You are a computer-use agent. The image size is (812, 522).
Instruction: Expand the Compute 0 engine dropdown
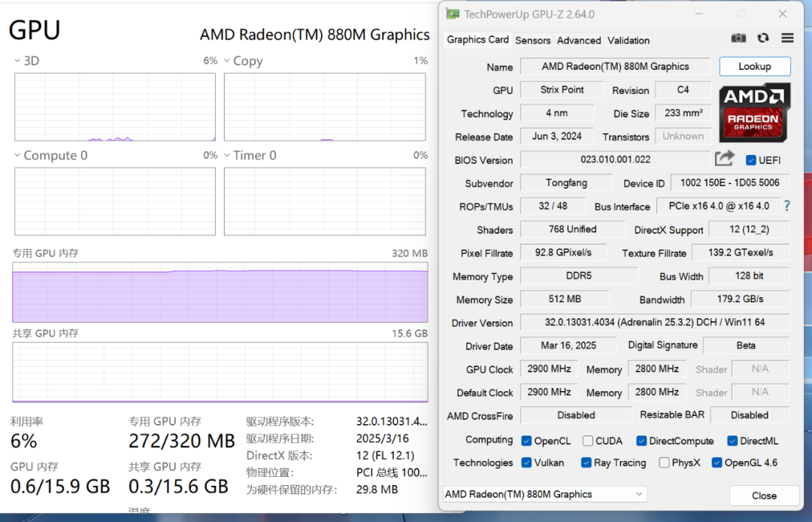(17, 156)
